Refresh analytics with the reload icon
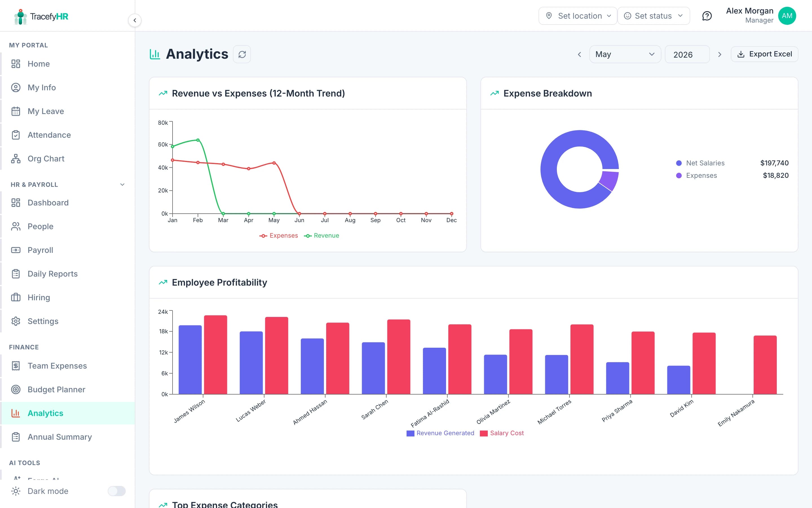The height and width of the screenshot is (508, 812). [x=242, y=54]
